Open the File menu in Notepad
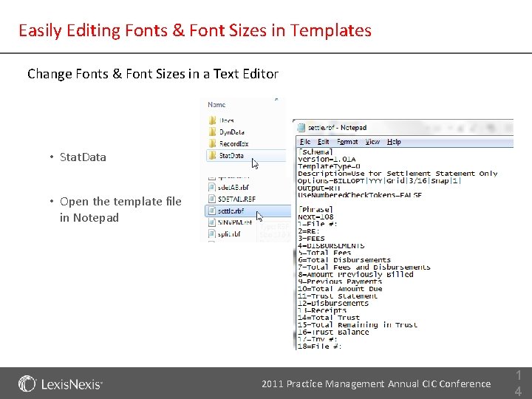532x399 pixels. [305, 141]
